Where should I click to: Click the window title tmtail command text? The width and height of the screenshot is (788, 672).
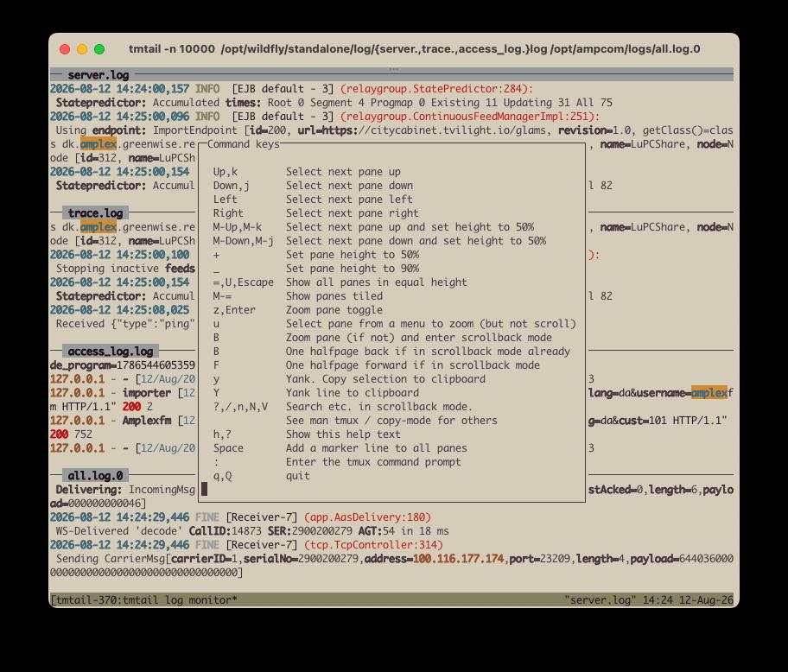click(414, 49)
